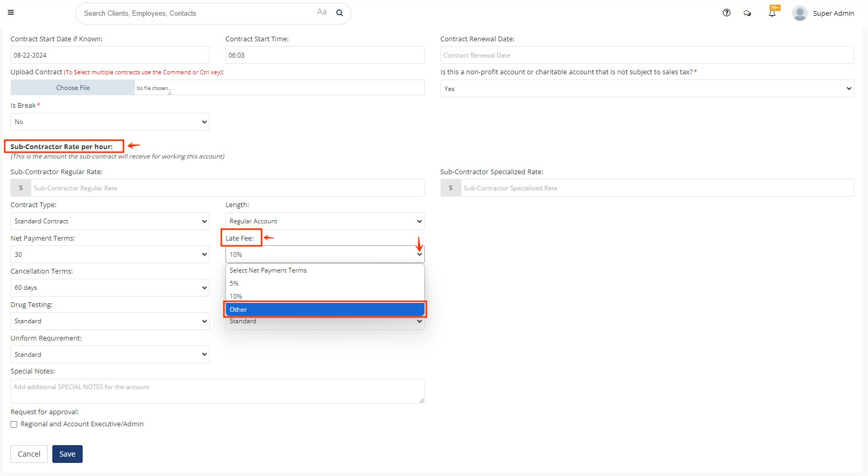Click the Save button
The image size is (868, 476).
[x=67, y=454]
